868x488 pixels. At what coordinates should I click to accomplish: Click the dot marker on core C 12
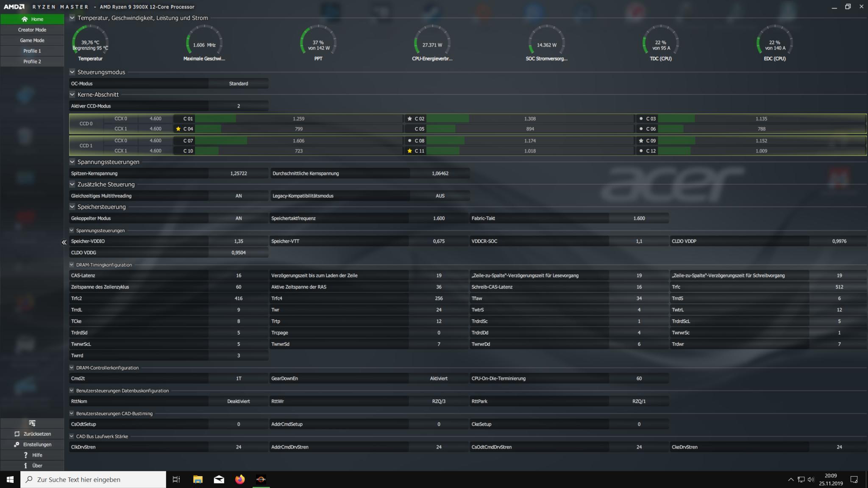(641, 151)
